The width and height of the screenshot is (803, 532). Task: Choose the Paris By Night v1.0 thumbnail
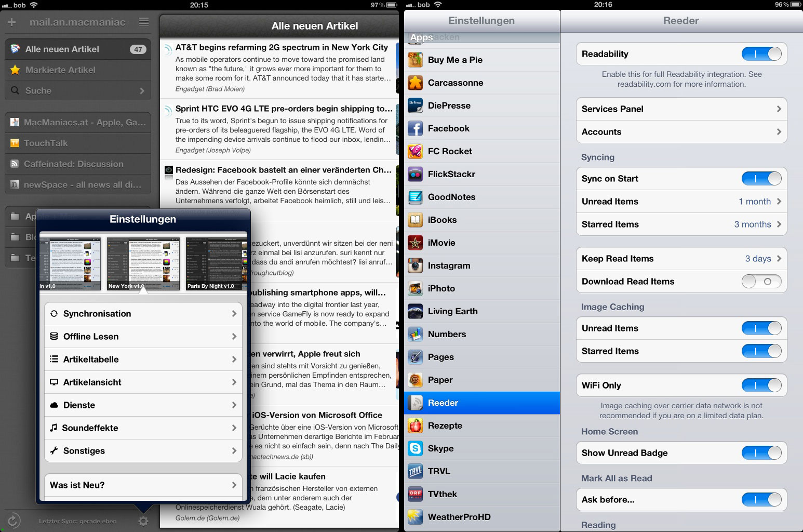pos(217,263)
